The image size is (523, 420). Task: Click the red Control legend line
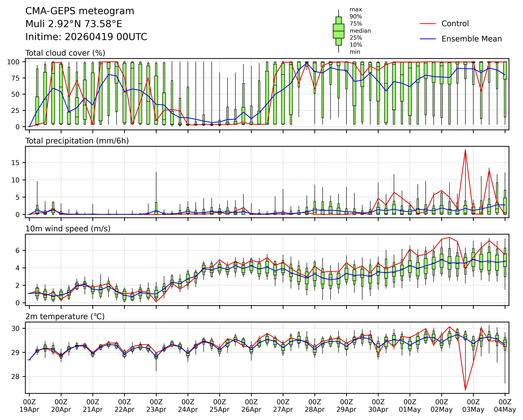pyautogui.click(x=428, y=24)
